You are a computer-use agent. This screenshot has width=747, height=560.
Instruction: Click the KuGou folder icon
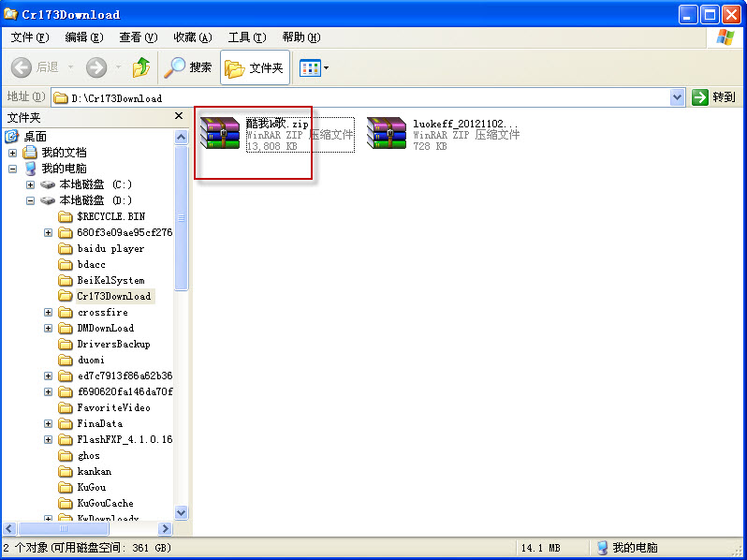tap(66, 488)
